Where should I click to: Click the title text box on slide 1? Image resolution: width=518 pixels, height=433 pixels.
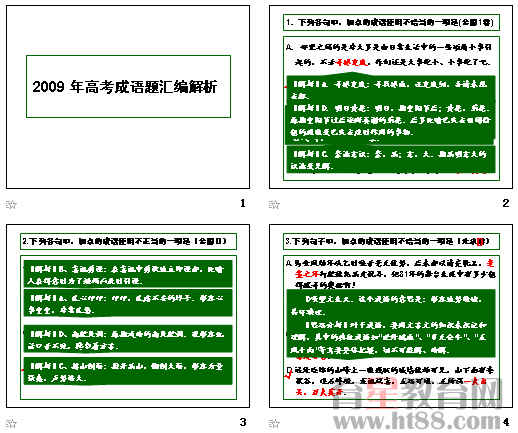(128, 87)
